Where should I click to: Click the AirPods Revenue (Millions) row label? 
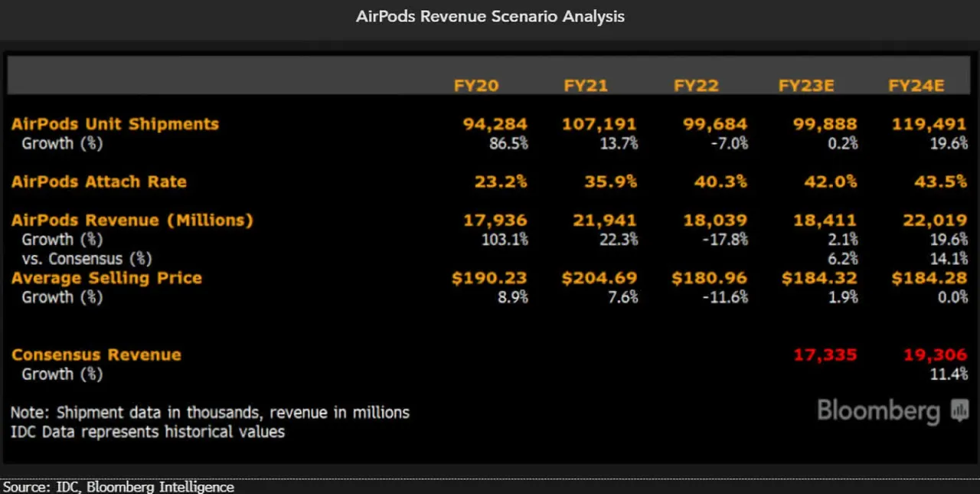(132, 220)
